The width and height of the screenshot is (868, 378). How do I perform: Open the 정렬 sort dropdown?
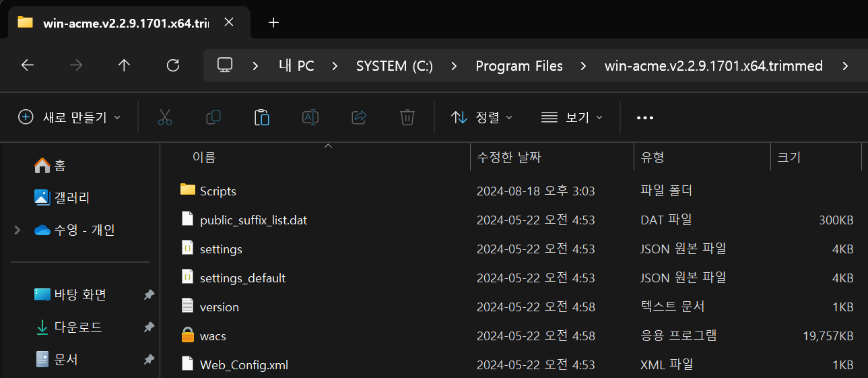481,117
